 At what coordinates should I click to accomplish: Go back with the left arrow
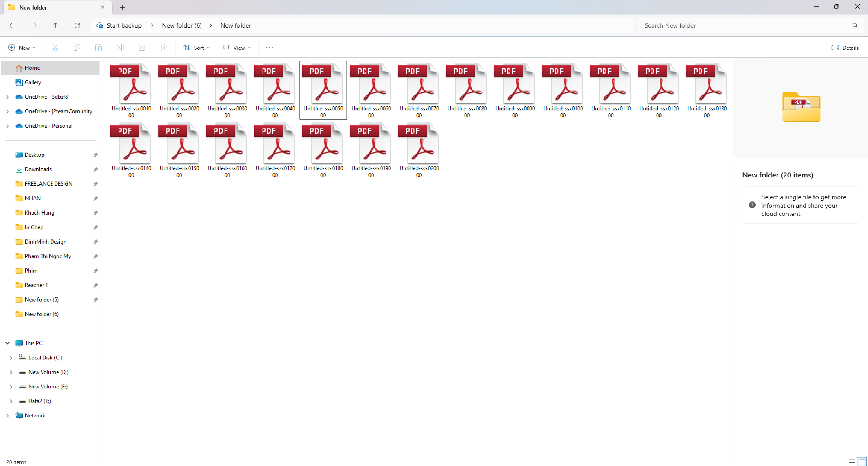(x=12, y=25)
